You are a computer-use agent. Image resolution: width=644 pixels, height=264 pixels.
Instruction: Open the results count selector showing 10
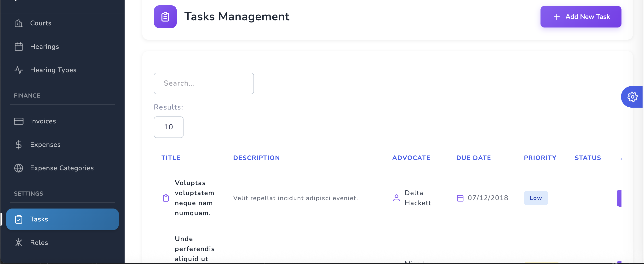coord(168,127)
